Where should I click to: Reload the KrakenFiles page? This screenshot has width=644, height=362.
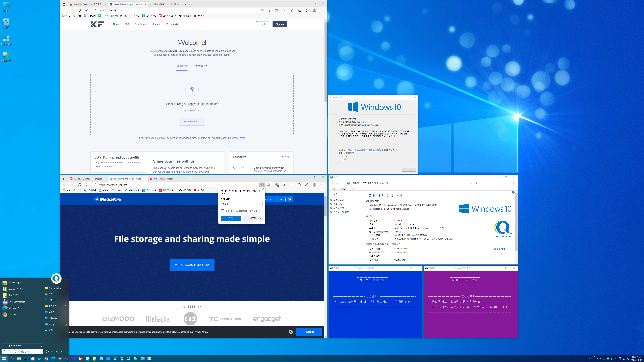click(x=79, y=10)
